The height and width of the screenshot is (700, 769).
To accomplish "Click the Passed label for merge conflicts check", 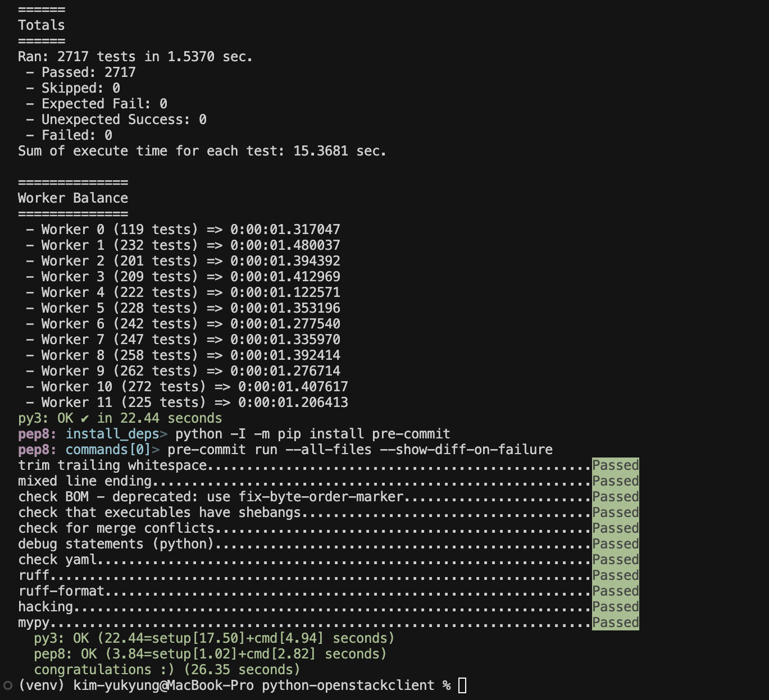I will [x=615, y=528].
